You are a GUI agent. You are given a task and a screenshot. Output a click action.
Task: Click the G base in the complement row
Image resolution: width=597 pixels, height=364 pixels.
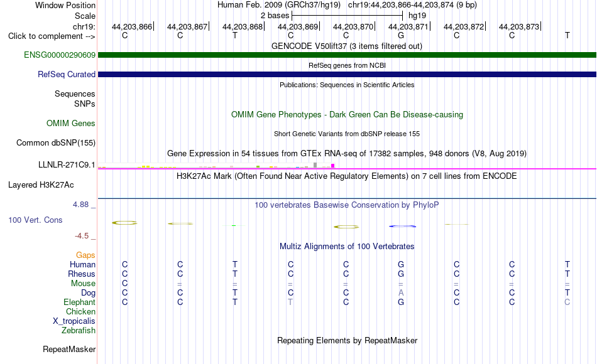point(401,35)
